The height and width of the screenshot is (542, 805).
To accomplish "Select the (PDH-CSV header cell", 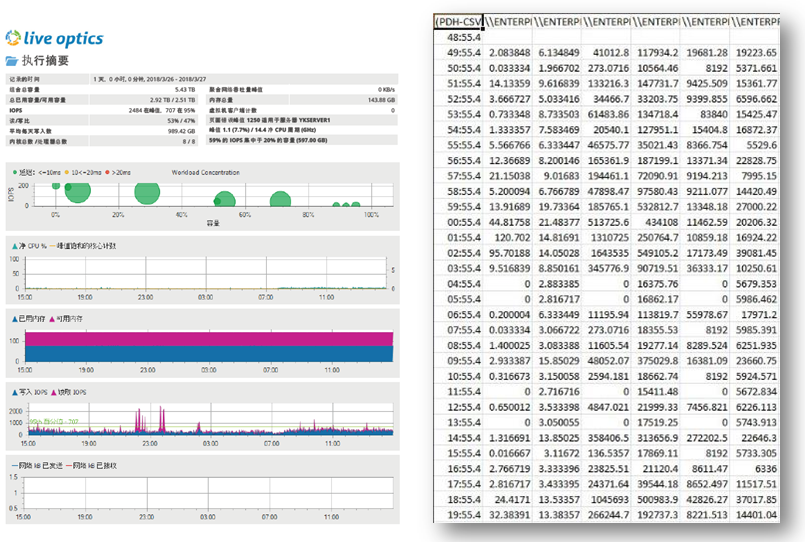I will pyautogui.click(x=458, y=22).
